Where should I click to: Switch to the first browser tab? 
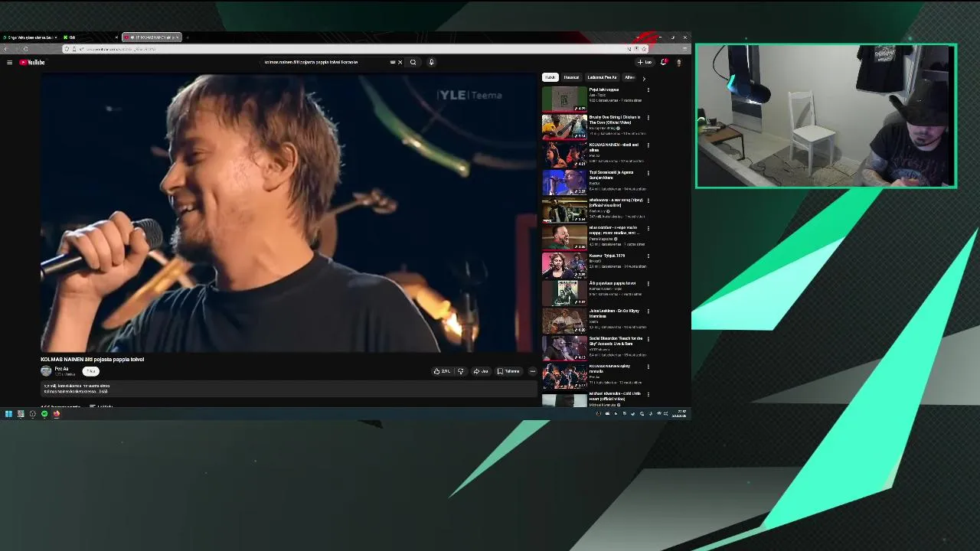(29, 37)
